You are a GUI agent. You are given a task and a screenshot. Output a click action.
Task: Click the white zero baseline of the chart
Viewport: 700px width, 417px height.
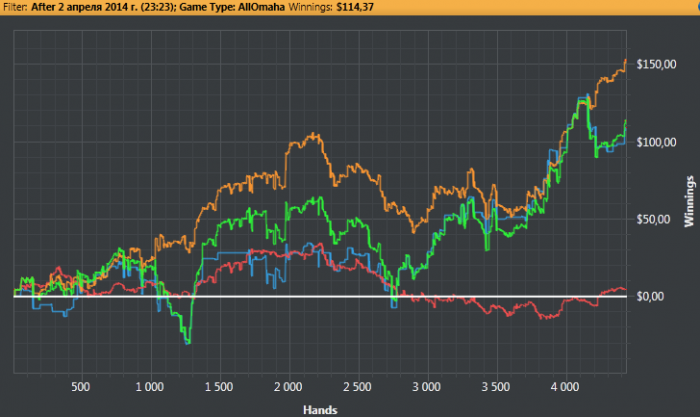pos(320,296)
